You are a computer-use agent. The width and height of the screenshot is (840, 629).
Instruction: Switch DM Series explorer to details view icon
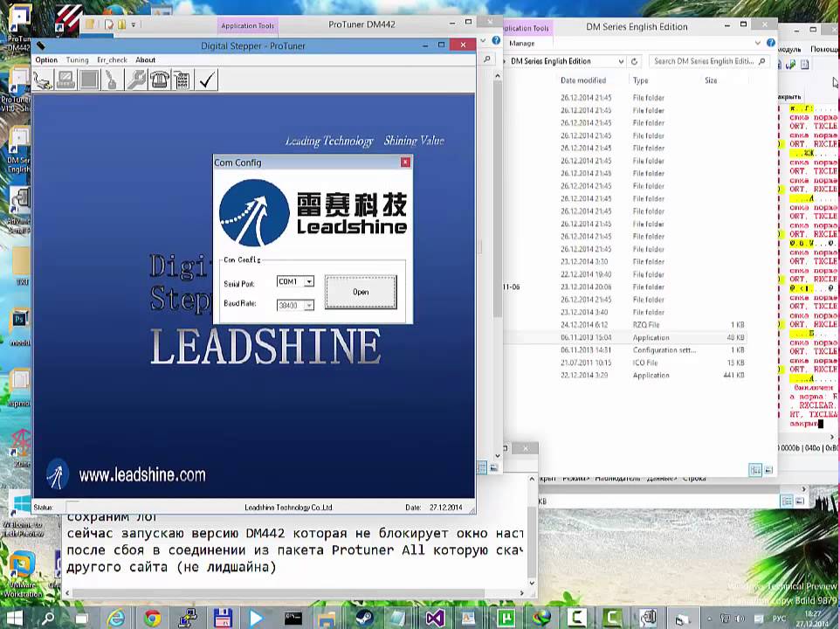[x=755, y=470]
